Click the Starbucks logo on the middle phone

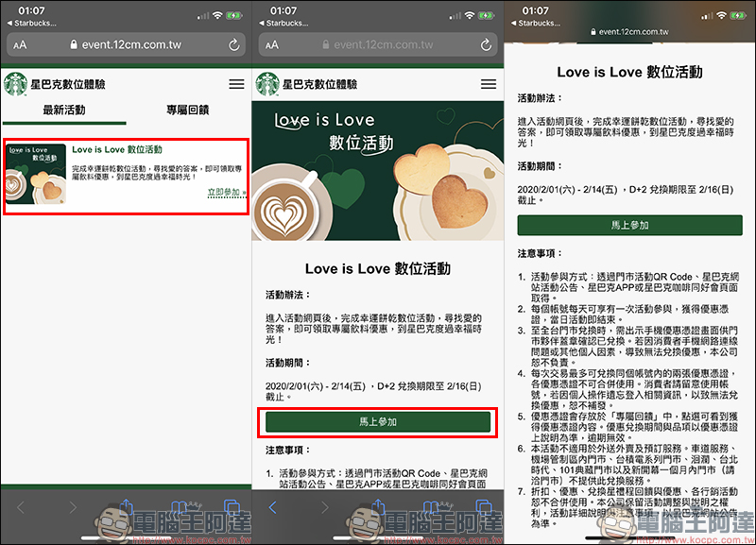[x=267, y=84]
